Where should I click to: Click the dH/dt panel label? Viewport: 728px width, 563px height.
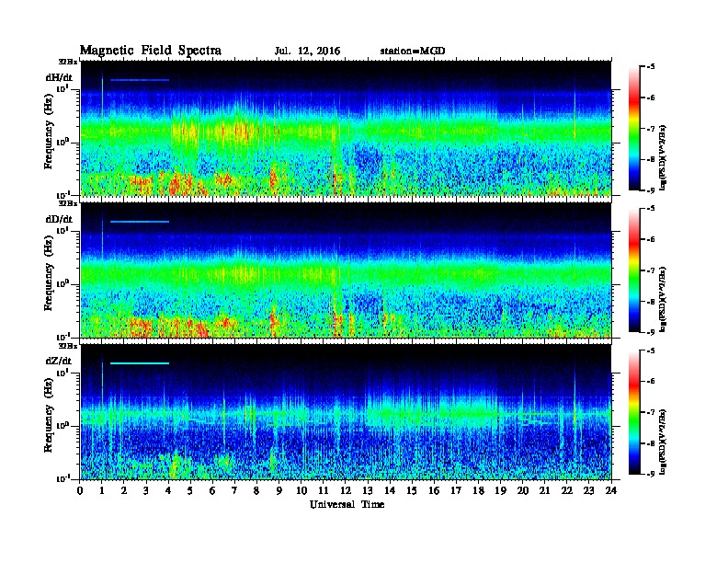59,78
